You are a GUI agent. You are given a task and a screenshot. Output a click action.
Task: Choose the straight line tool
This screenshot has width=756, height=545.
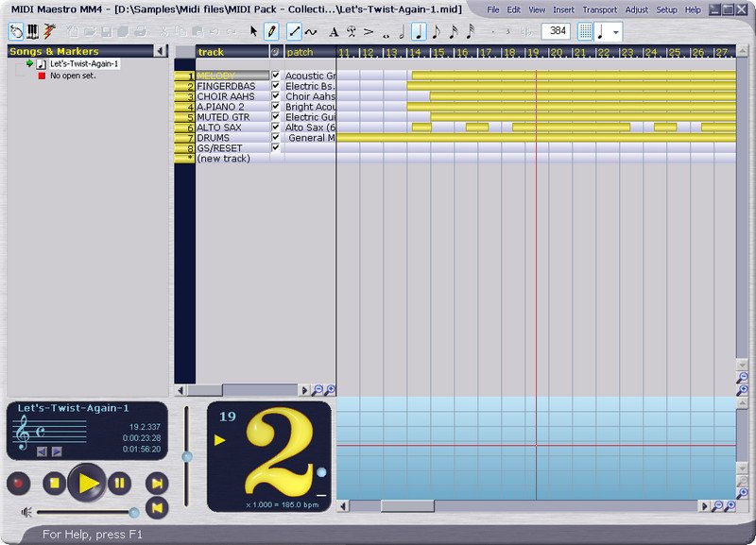(294, 31)
